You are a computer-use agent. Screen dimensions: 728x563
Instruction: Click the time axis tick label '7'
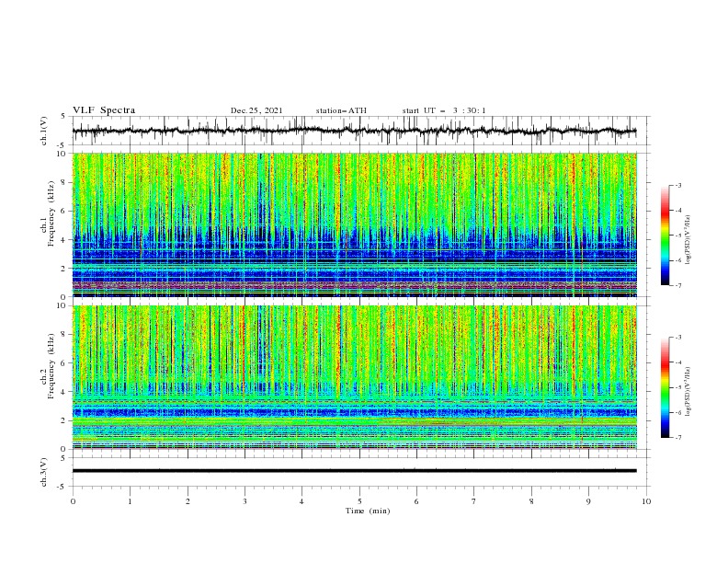coord(474,501)
